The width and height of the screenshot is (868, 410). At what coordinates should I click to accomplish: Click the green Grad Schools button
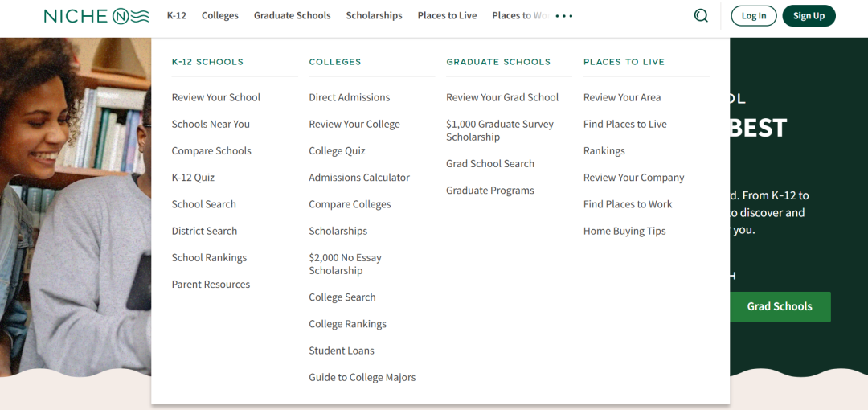780,306
